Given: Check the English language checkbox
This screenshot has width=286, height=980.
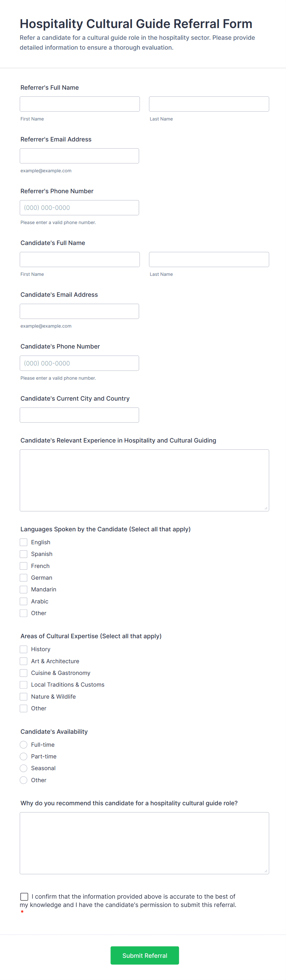Looking at the screenshot, I should [x=24, y=542].
